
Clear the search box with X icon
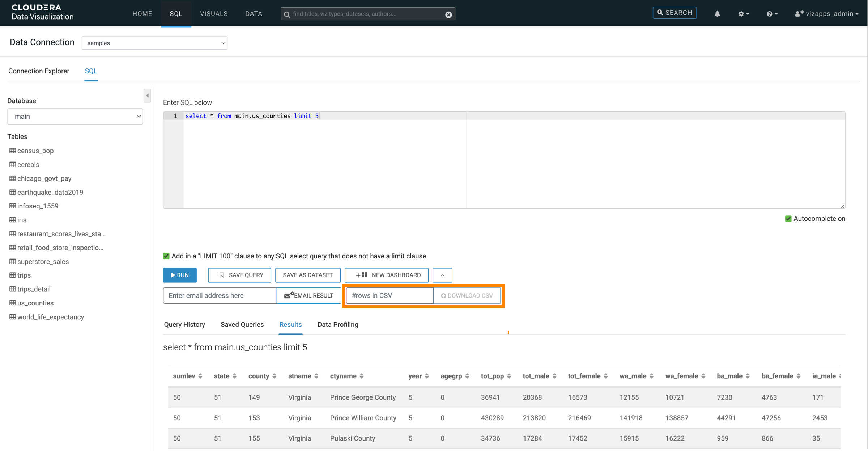[x=448, y=14]
